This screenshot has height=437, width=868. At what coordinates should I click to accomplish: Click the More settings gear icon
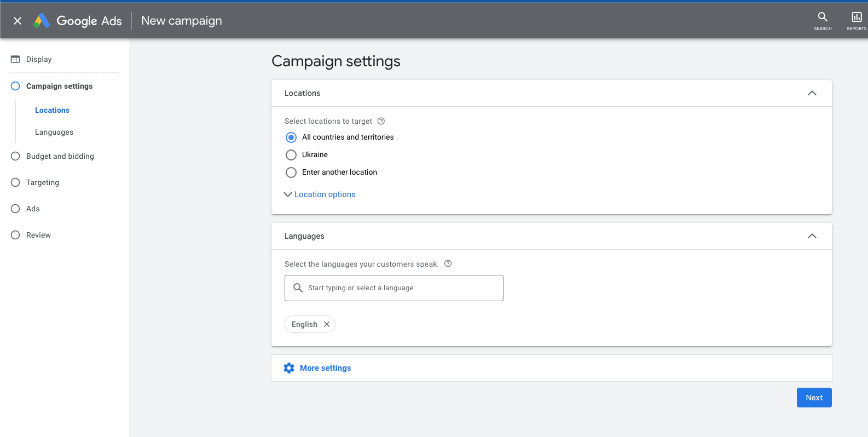(289, 368)
